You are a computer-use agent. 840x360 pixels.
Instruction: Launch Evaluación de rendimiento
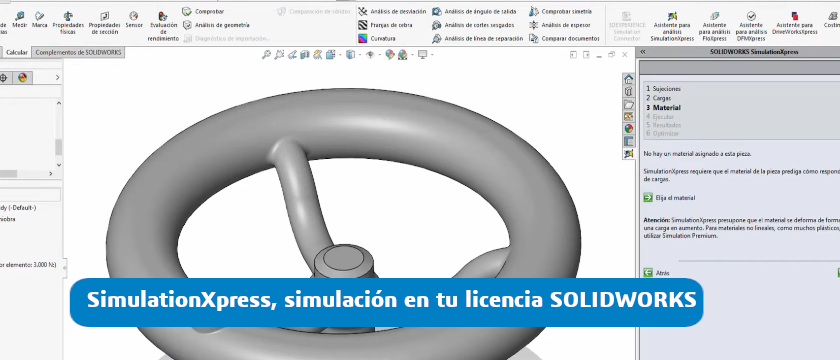point(163,26)
